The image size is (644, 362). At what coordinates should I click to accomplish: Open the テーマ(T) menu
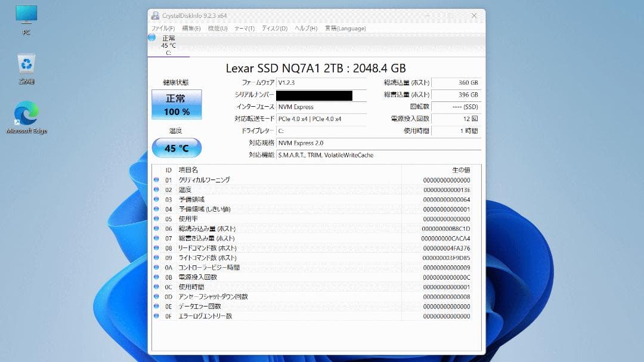point(244,28)
